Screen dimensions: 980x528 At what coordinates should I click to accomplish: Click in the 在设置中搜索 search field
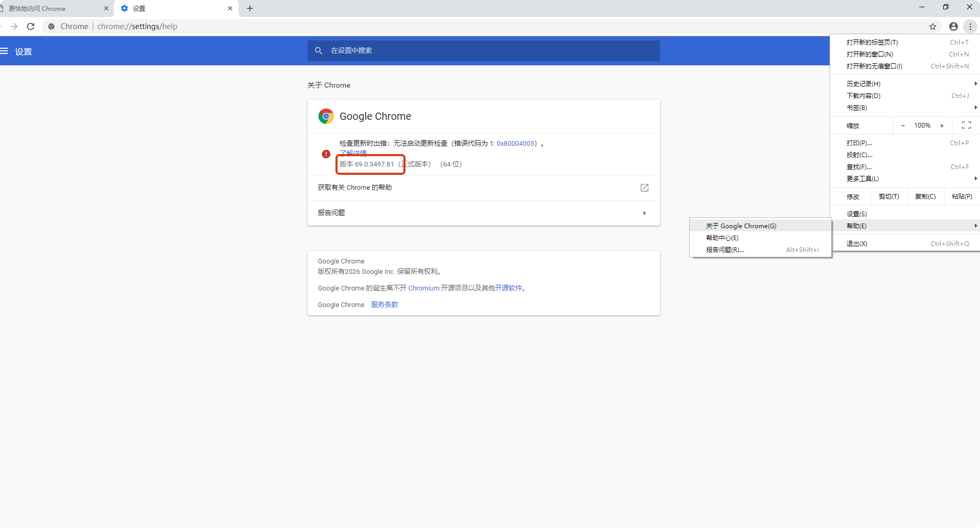[x=484, y=51]
